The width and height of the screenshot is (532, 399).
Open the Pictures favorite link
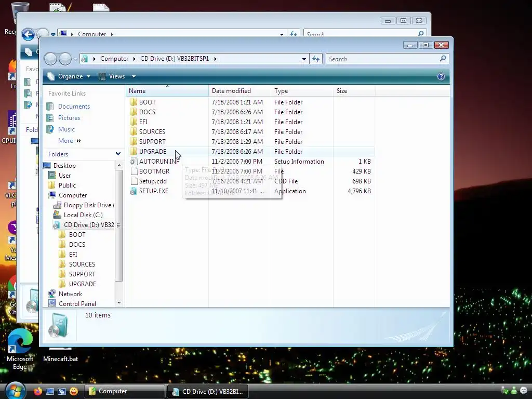[x=69, y=118]
